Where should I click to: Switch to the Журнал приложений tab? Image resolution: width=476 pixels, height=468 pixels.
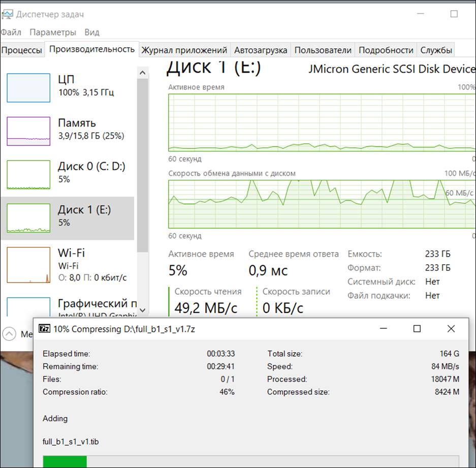184,50
